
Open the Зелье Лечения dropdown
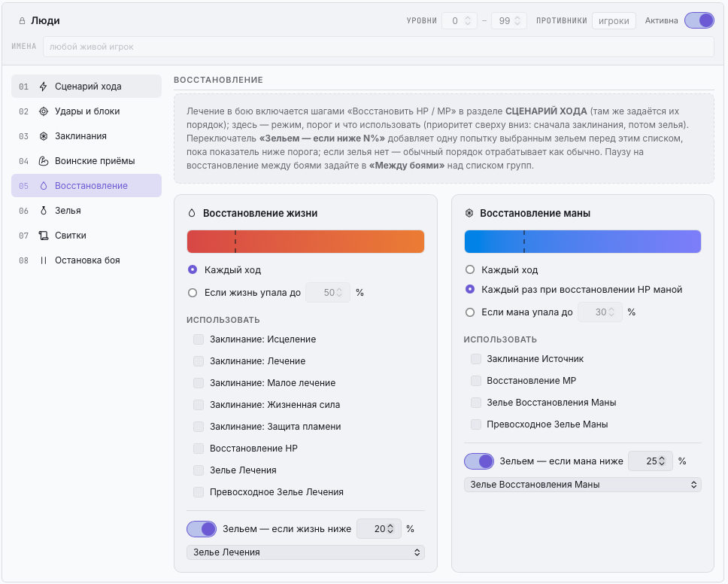click(x=305, y=552)
